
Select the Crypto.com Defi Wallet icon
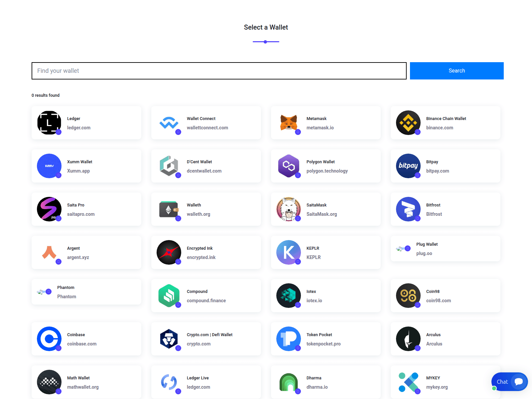click(x=169, y=339)
